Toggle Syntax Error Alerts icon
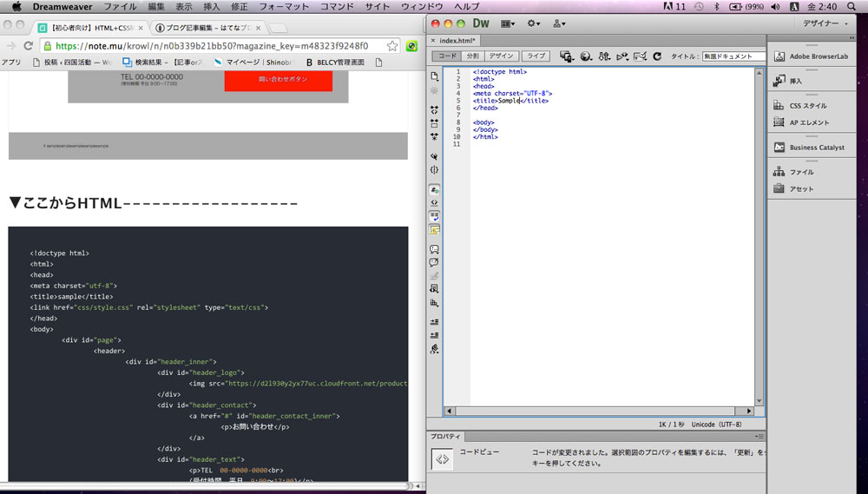This screenshot has width=868, height=494. tap(435, 230)
